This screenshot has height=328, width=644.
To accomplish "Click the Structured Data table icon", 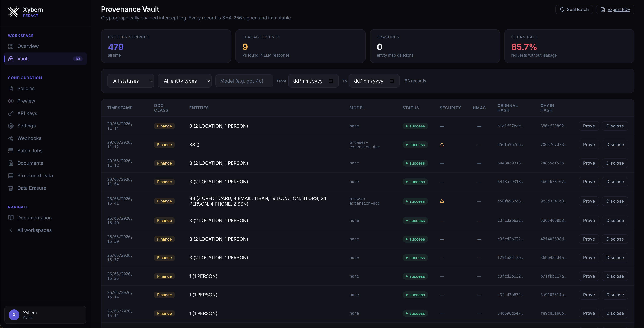I will tap(11, 176).
